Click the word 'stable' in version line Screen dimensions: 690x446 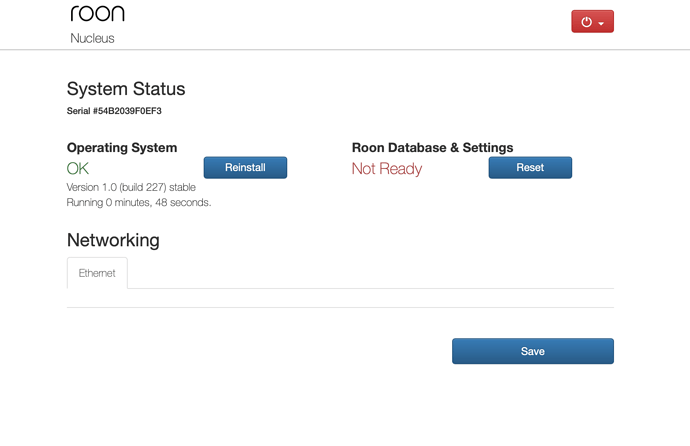(182, 187)
